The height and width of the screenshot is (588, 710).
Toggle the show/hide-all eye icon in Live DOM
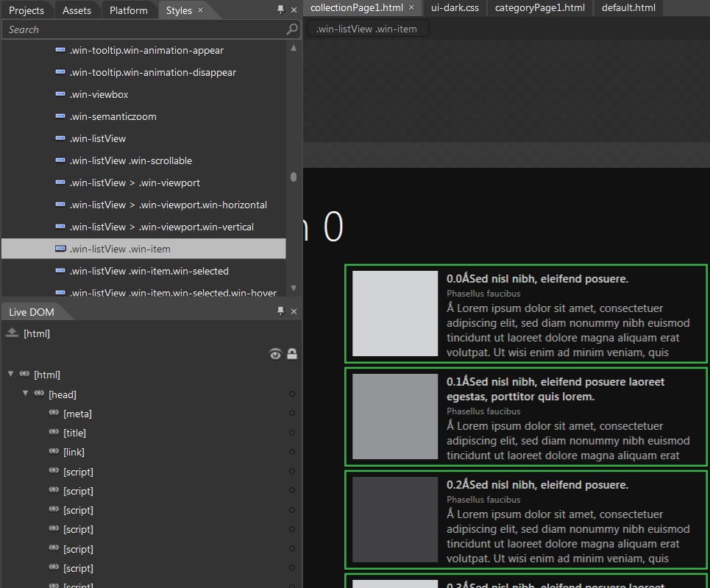coord(276,354)
